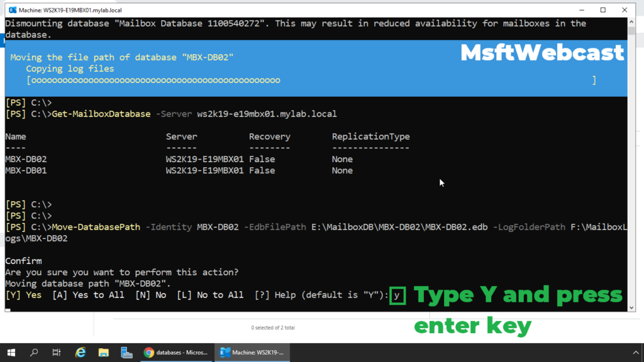The height and width of the screenshot is (362, 644).
Task: Click the MBX-DB01 row name
Action: point(26,171)
